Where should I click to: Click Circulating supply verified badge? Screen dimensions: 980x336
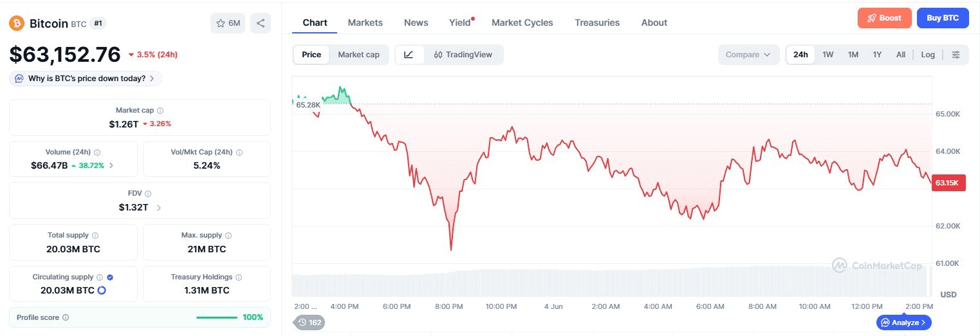click(110, 277)
